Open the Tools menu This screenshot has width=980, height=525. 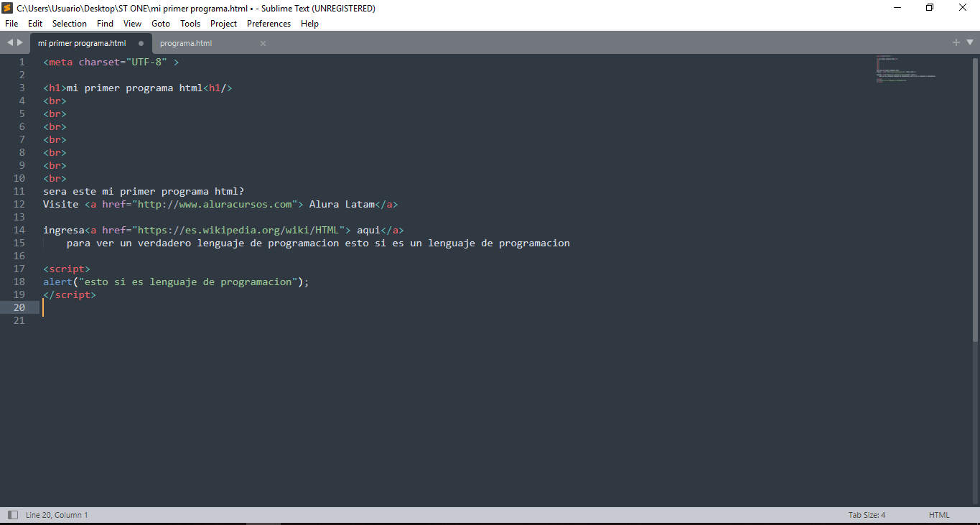[x=190, y=24]
